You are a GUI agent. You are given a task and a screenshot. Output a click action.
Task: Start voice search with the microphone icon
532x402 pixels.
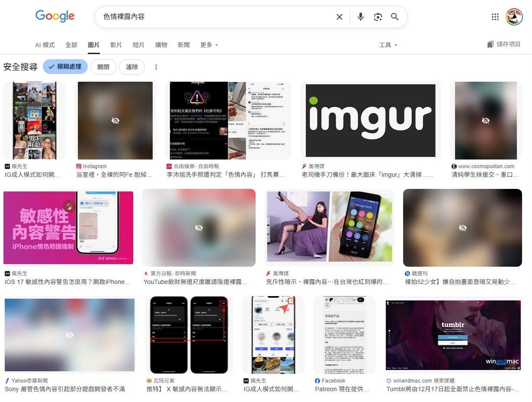[361, 17]
